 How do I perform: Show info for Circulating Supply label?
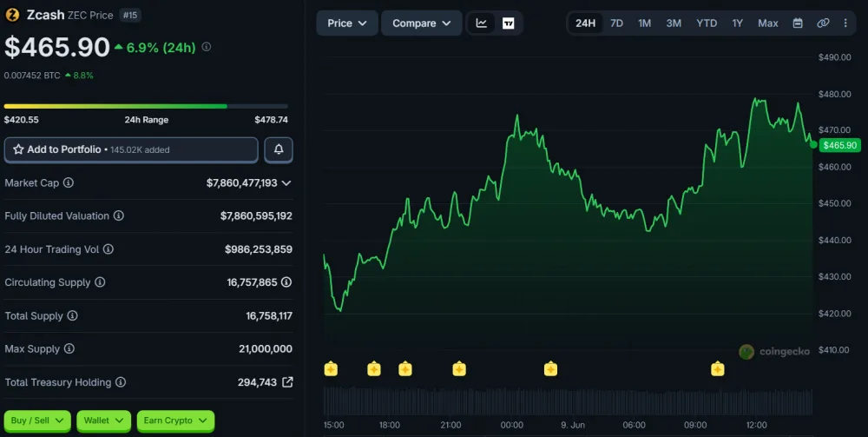point(100,281)
